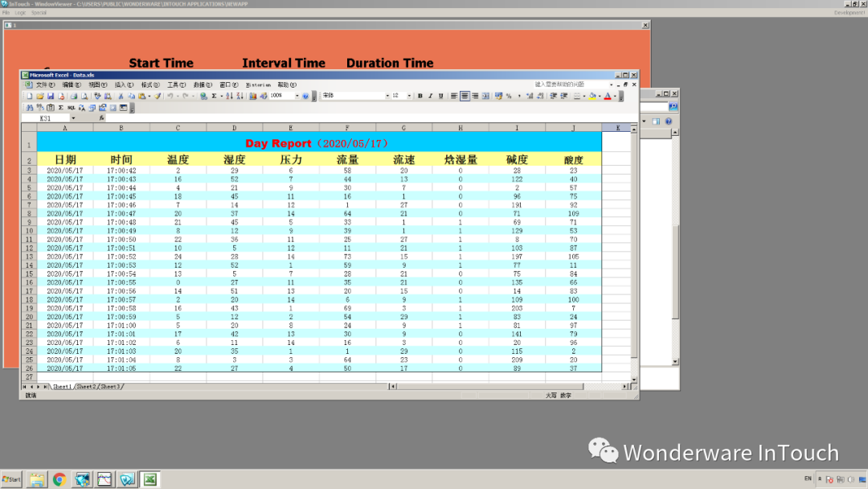The image size is (868, 489).
Task: Open Google Chrome from the taskbar
Action: (x=59, y=479)
